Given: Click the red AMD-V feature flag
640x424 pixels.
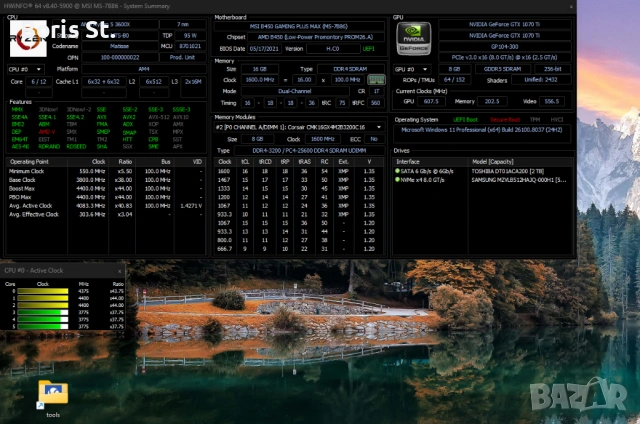Looking at the screenshot, I should point(47,131).
